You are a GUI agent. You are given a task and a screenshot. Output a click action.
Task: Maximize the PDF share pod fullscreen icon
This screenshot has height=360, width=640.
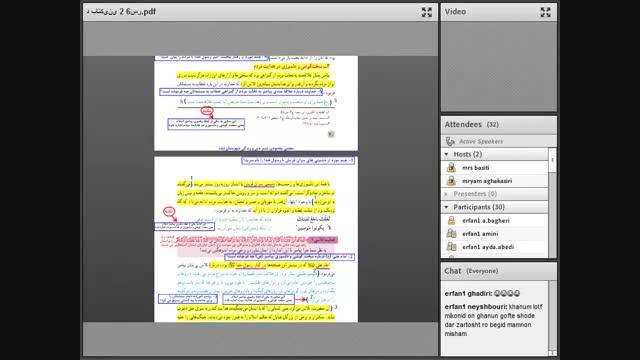(427, 12)
